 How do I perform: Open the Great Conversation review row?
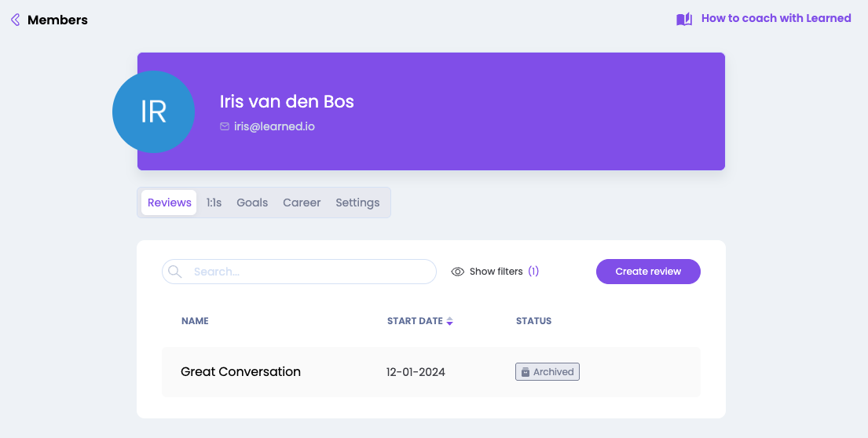coord(240,371)
